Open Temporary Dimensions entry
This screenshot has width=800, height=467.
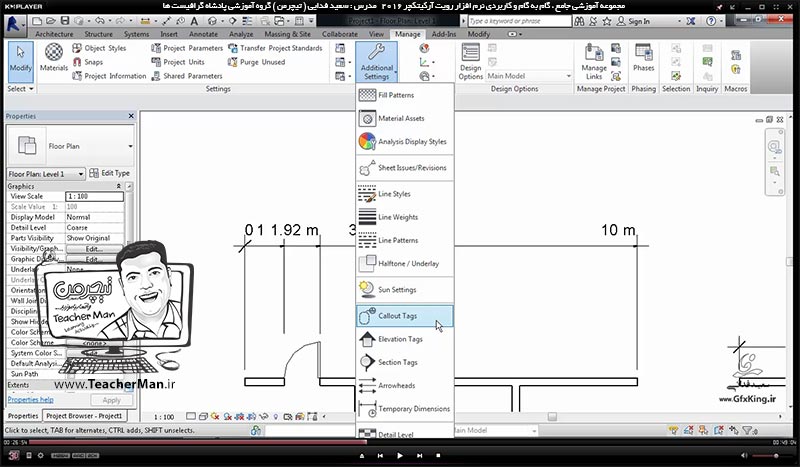(x=405, y=409)
